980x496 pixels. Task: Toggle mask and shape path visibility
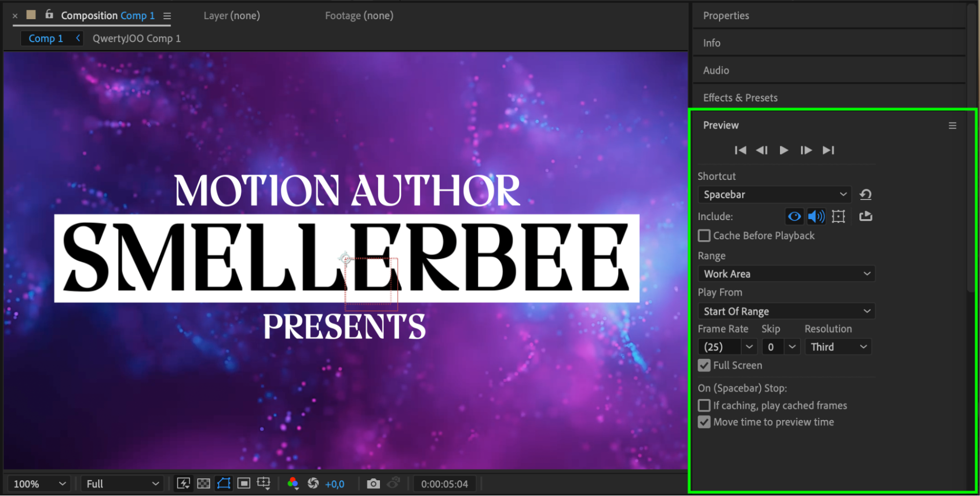(x=224, y=484)
